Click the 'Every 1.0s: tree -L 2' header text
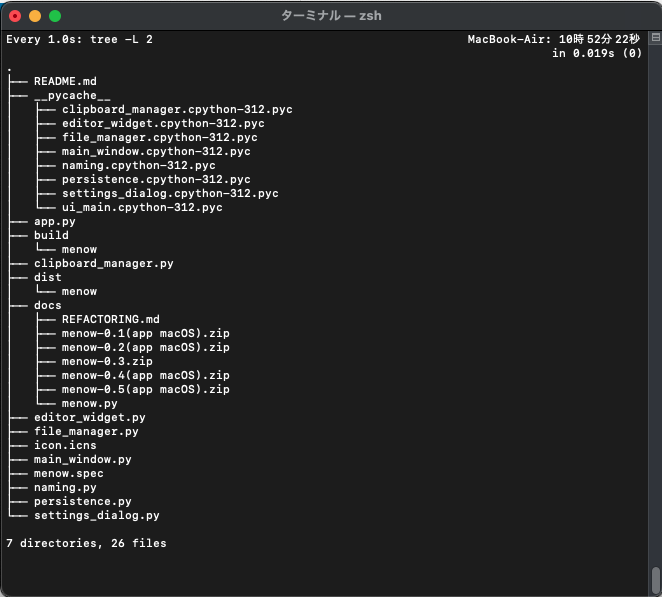 79,39
